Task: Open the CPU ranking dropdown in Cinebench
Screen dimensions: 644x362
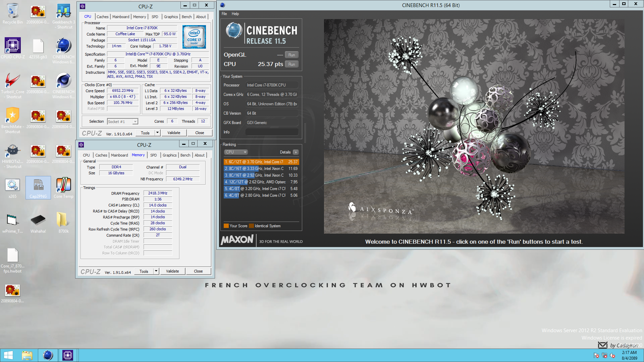Action: pos(236,152)
